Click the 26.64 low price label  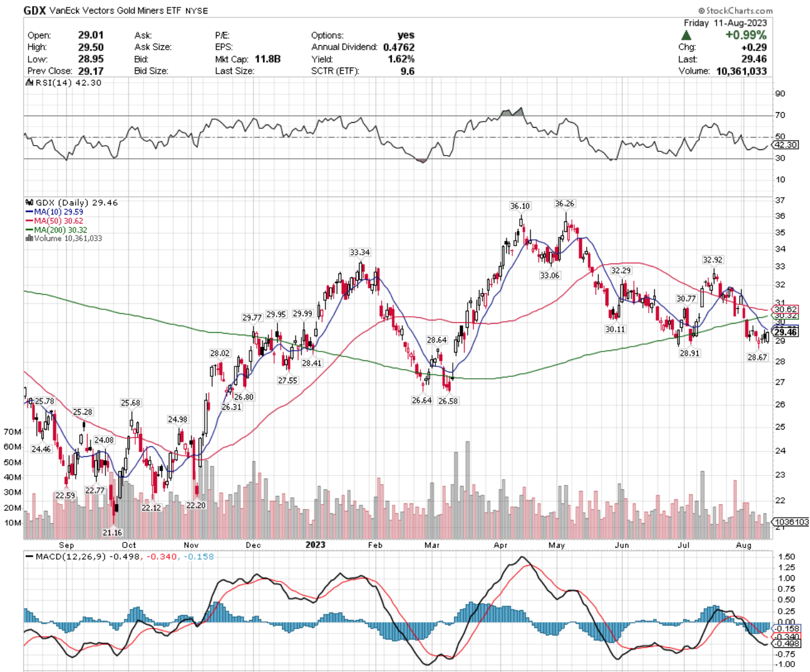422,400
